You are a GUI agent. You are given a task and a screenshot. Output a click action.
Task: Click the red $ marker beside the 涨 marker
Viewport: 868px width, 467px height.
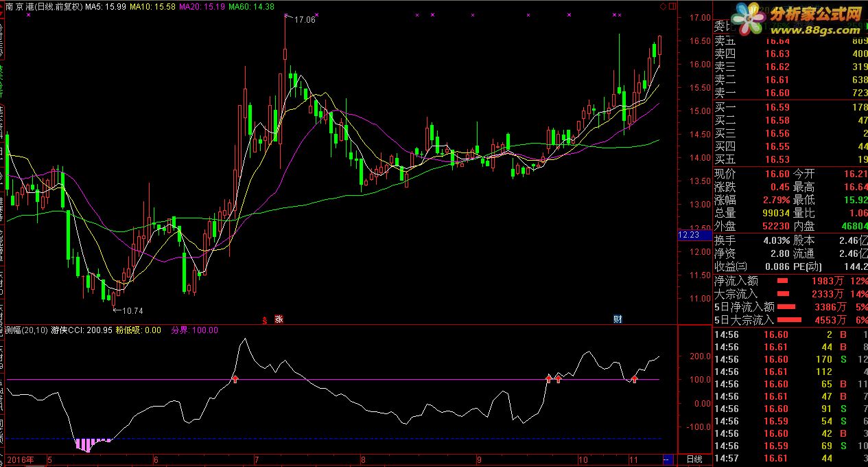[x=265, y=319]
